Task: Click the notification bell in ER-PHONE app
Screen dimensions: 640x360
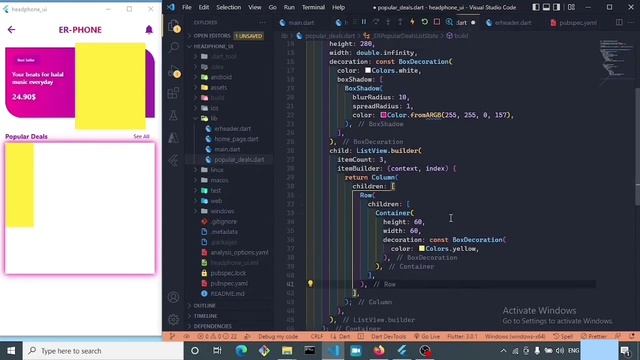Action: pyautogui.click(x=149, y=29)
